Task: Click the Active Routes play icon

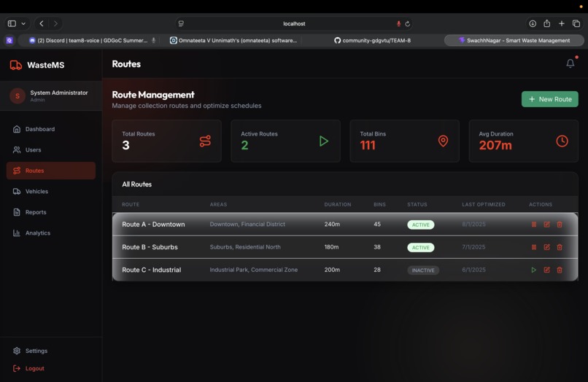Action: point(324,141)
